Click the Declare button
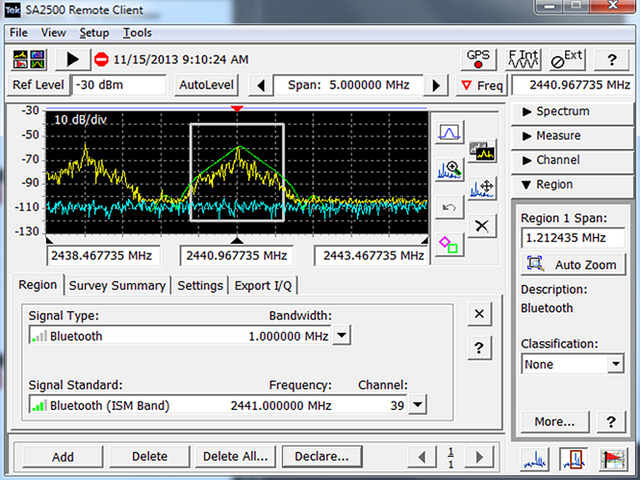This screenshot has width=640, height=480. [322, 457]
